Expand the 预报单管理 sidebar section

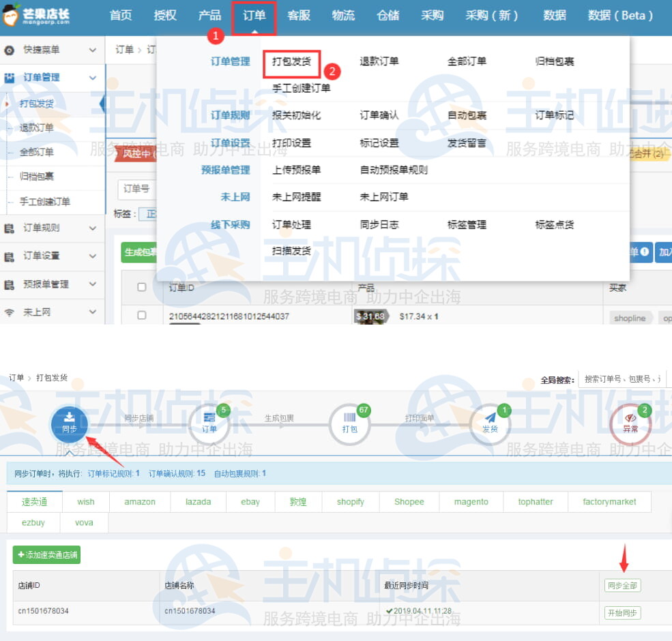(93, 284)
